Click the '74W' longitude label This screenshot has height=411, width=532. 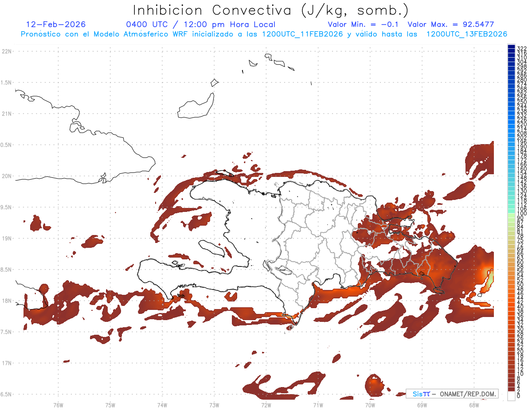pos(162,405)
